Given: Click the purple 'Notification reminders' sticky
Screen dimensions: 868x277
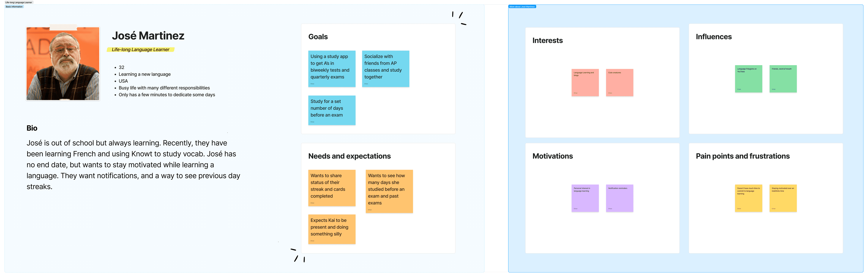Looking at the screenshot, I should pos(620,198).
